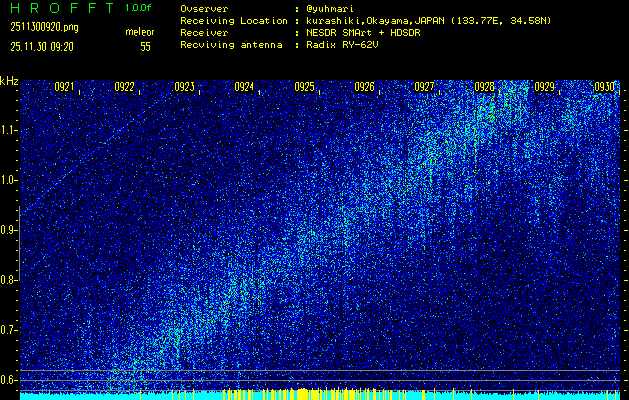The width and height of the screenshot is (629, 400).
Task: Click the Radix RY-62V antenna text
Action: [349, 45]
